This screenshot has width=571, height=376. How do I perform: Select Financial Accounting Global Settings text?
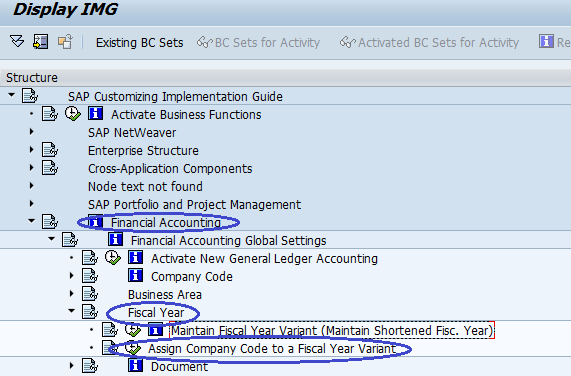(228, 241)
